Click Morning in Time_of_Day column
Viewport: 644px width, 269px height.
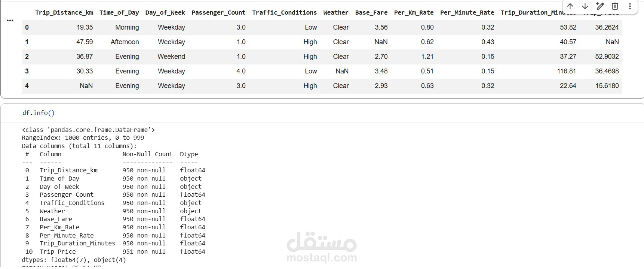(x=127, y=27)
